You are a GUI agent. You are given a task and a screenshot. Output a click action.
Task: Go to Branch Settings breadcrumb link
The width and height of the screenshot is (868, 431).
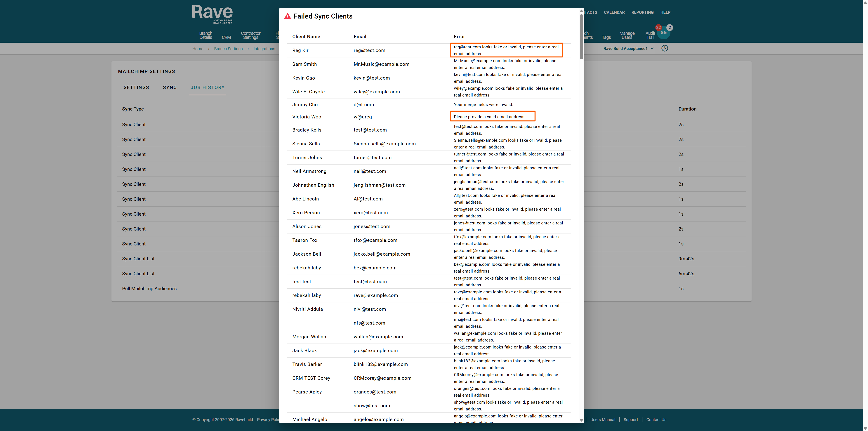click(228, 49)
